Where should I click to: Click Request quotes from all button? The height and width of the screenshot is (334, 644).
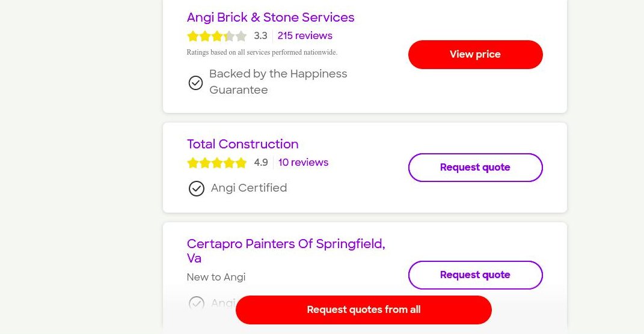(363, 310)
